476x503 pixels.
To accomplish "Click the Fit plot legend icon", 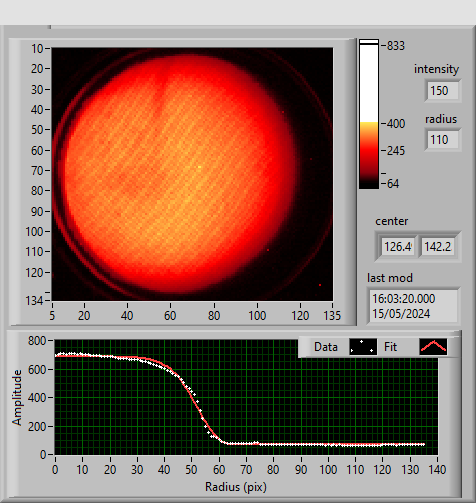I will coord(433,347).
